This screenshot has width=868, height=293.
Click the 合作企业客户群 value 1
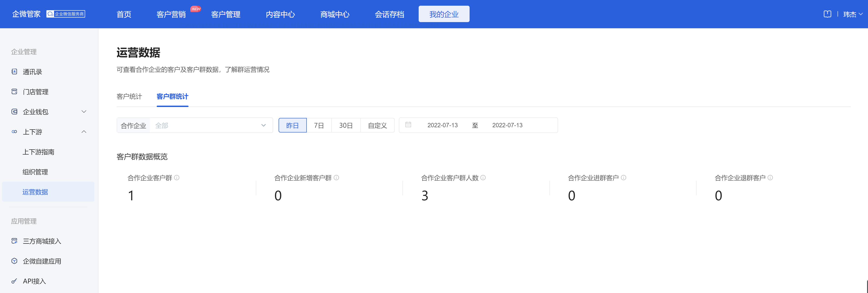point(131,196)
